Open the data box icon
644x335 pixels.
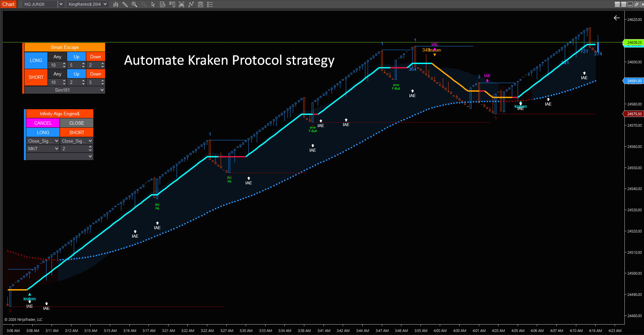[x=162, y=4]
